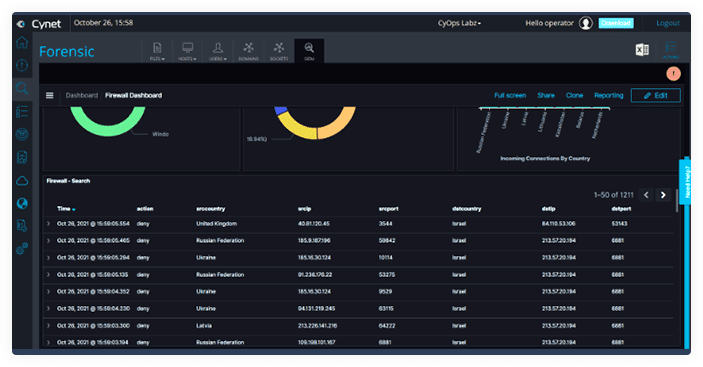This screenshot has height=367, width=703.
Task: Switch to the Domains tab
Action: pos(248,51)
